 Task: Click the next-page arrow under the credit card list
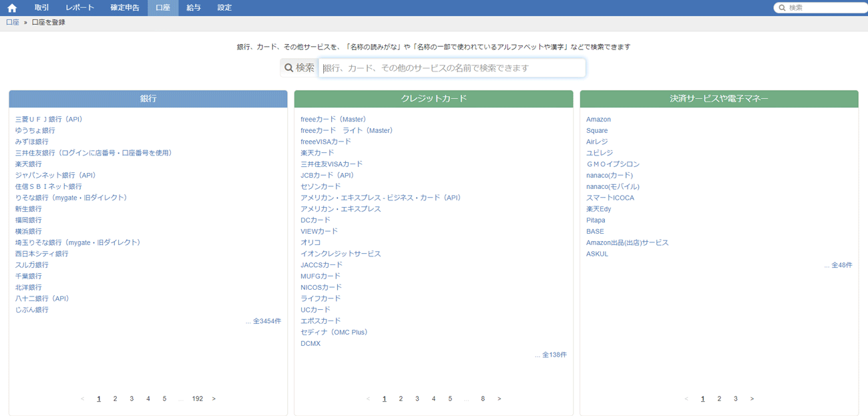point(499,399)
